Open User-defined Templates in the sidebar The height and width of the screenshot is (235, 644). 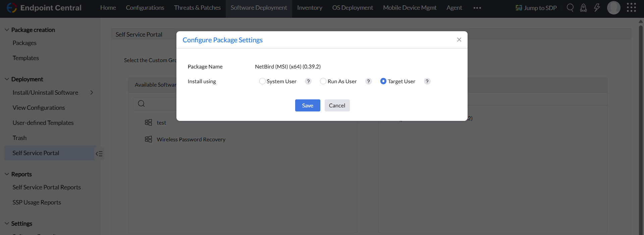click(x=43, y=123)
